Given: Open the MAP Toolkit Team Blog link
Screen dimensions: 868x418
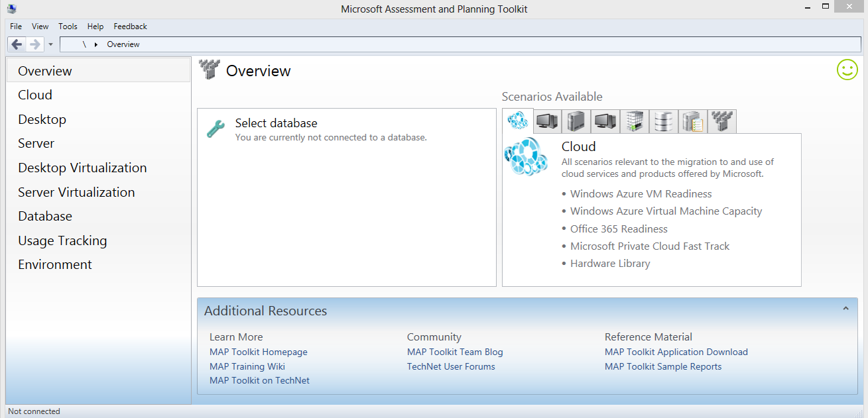Looking at the screenshot, I should tap(455, 352).
